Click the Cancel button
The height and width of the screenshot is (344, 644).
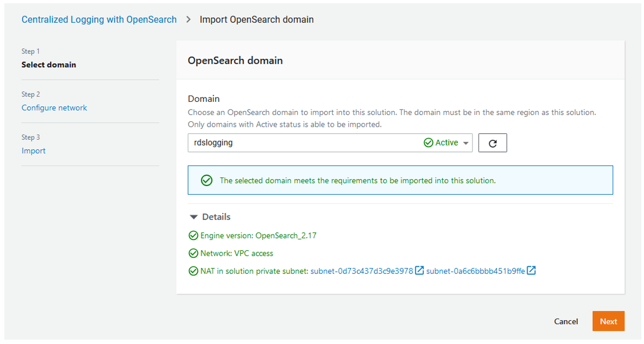point(566,321)
